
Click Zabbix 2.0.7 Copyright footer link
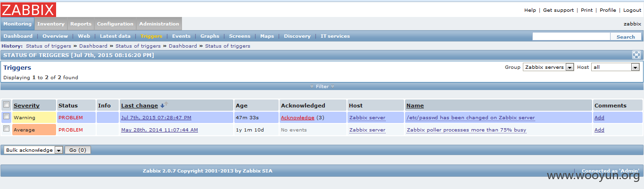(207, 171)
